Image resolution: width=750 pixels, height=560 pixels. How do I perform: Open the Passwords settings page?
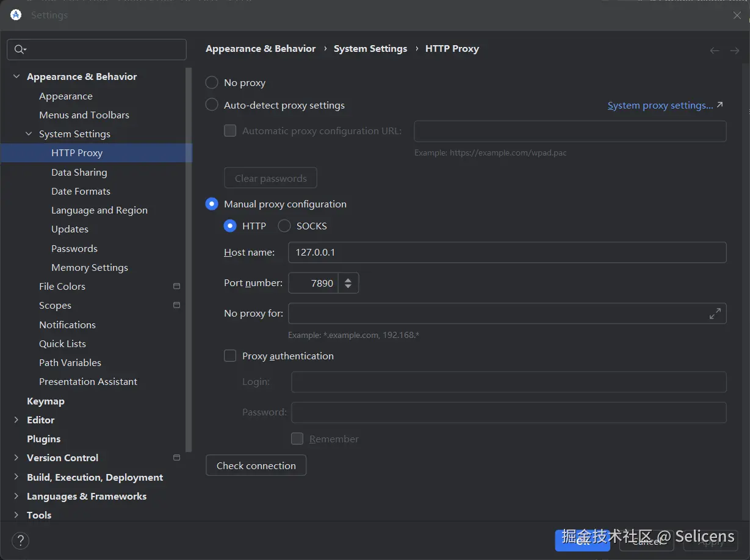pyautogui.click(x=74, y=248)
